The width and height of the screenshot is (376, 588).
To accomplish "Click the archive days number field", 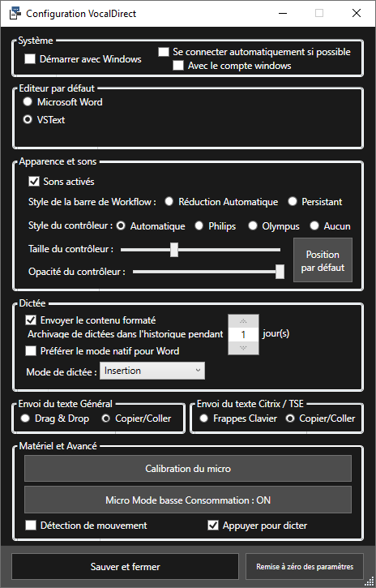I will point(243,334).
